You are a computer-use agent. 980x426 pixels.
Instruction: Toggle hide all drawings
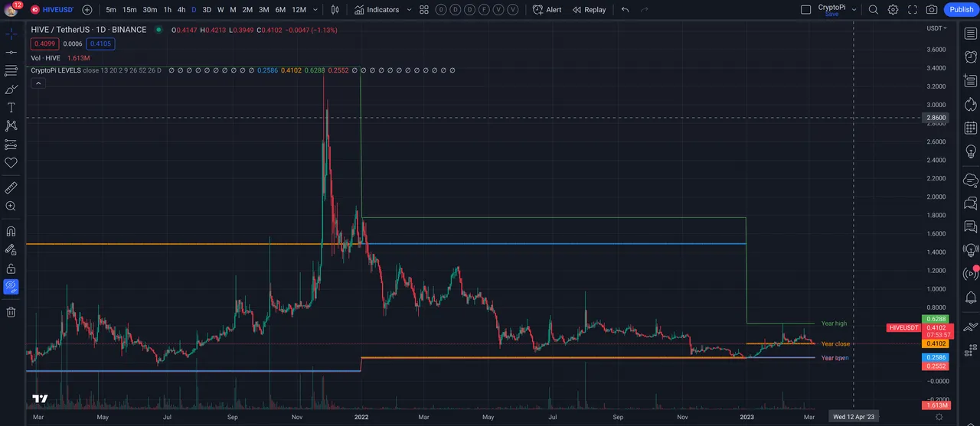point(11,287)
